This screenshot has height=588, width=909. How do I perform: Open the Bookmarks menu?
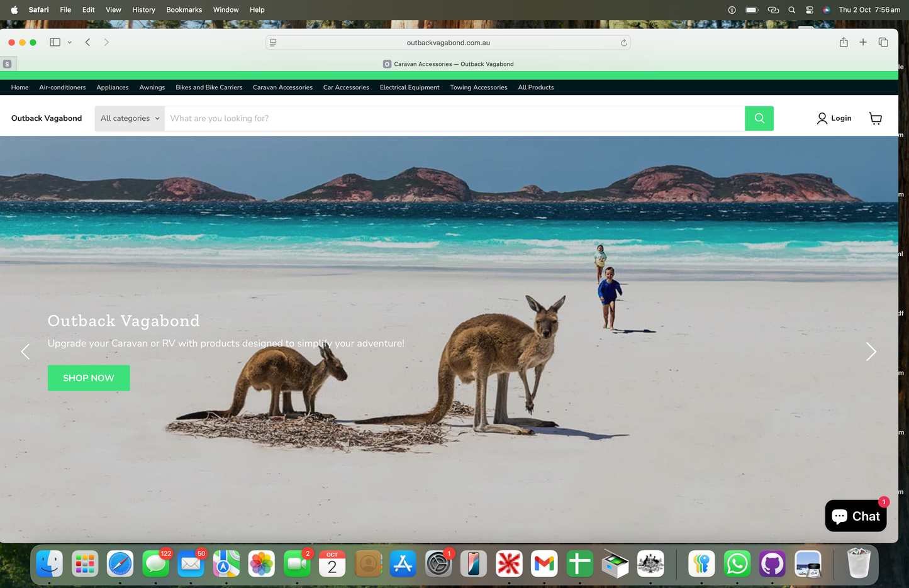coord(184,10)
